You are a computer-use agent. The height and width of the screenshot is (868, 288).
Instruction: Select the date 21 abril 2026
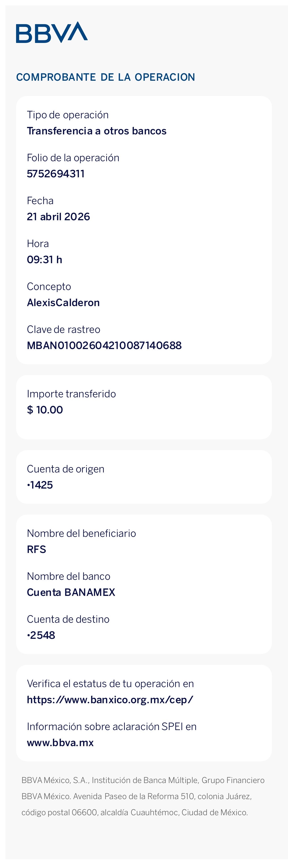(x=58, y=217)
